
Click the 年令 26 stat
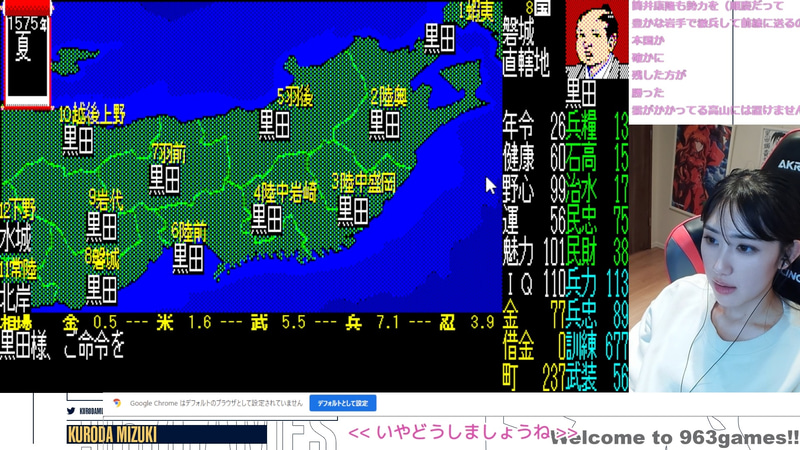534,125
